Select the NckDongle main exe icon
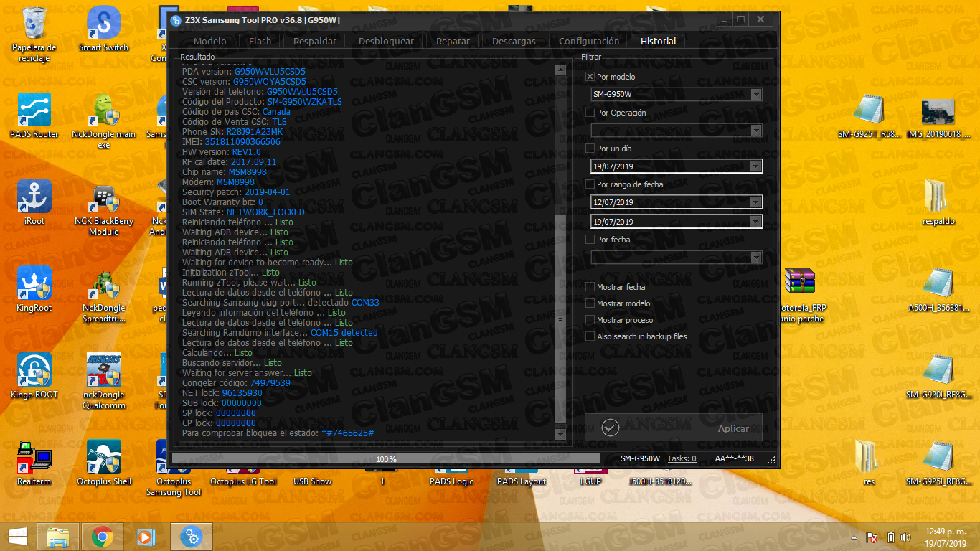Screen dimensions: 980x551 [104, 121]
